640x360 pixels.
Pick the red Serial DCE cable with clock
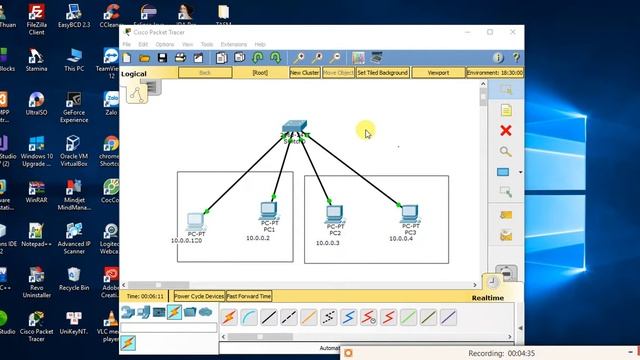point(369,317)
